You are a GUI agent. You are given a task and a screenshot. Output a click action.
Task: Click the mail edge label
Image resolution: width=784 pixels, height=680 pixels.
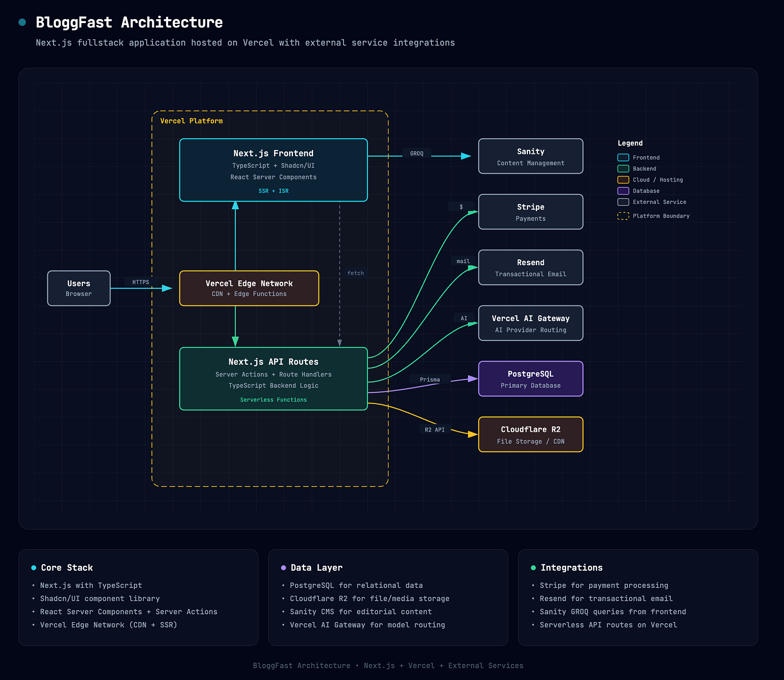tap(463, 261)
